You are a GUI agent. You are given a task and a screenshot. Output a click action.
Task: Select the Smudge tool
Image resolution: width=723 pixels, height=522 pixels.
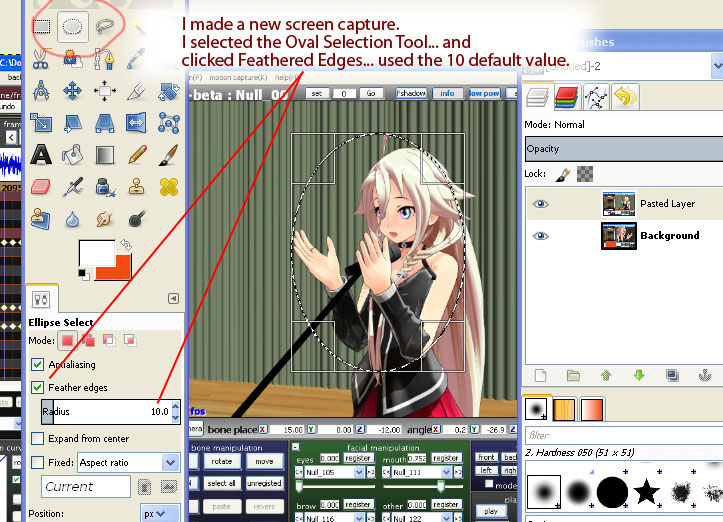(105, 219)
